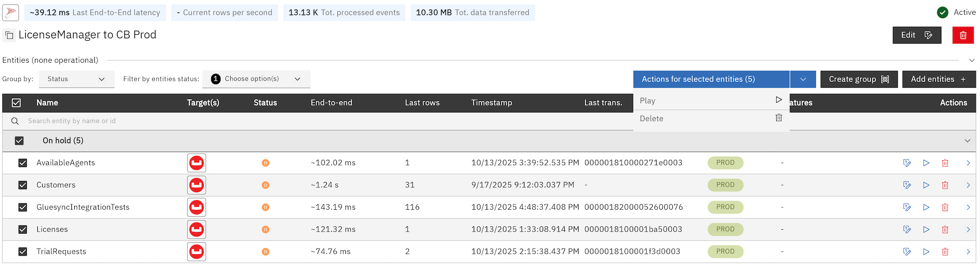The height and width of the screenshot is (269, 980).
Task: Toggle the select-all checkbox in table header
Action: tap(16, 102)
